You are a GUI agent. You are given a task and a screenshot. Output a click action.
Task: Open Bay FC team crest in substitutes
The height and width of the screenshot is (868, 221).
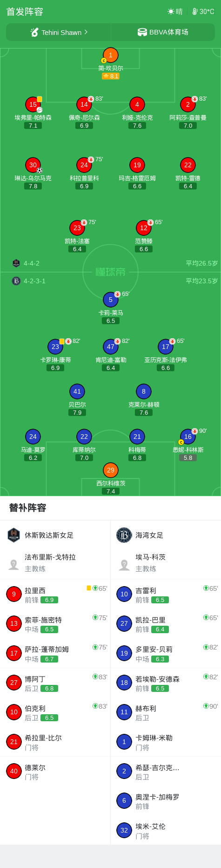pos(124,535)
